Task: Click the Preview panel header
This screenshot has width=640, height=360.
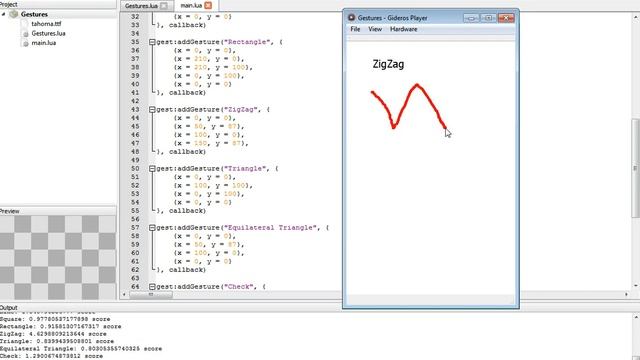Action: [58, 211]
